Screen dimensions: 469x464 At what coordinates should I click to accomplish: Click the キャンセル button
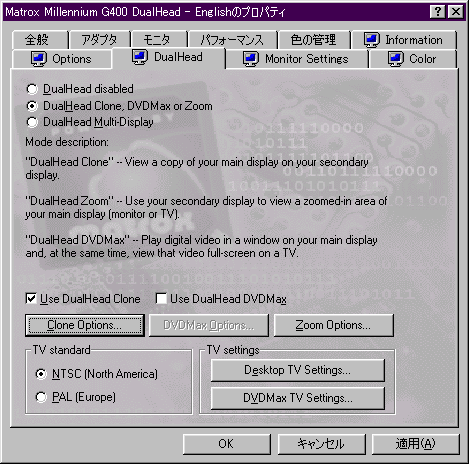click(321, 444)
